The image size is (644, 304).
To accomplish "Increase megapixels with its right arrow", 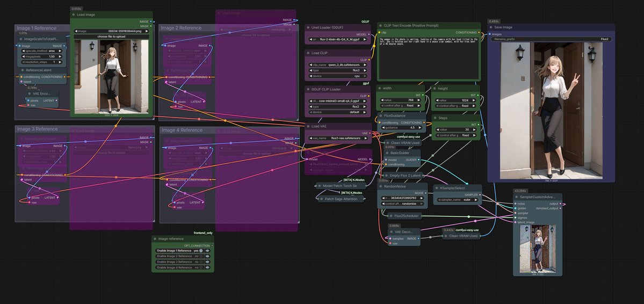I will (x=60, y=57).
